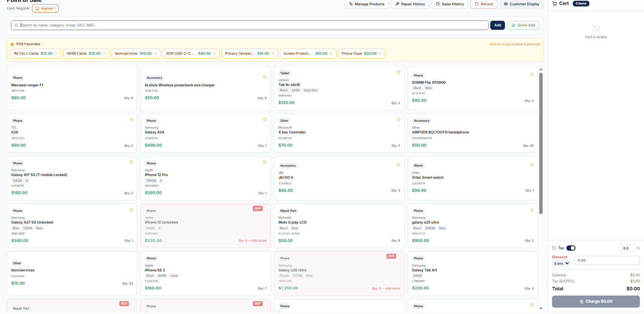
Task: Click info icon on Orbic Smart watch card
Action: (532, 165)
